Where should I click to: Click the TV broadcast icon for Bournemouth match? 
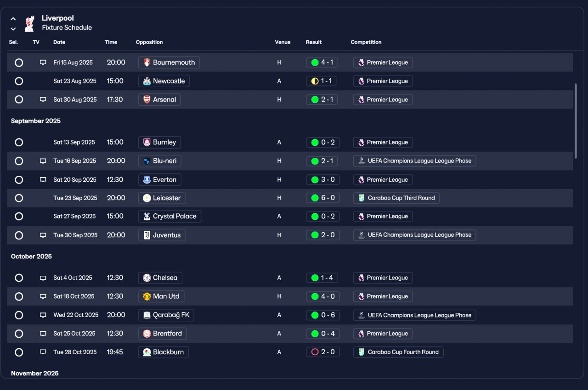pos(43,62)
